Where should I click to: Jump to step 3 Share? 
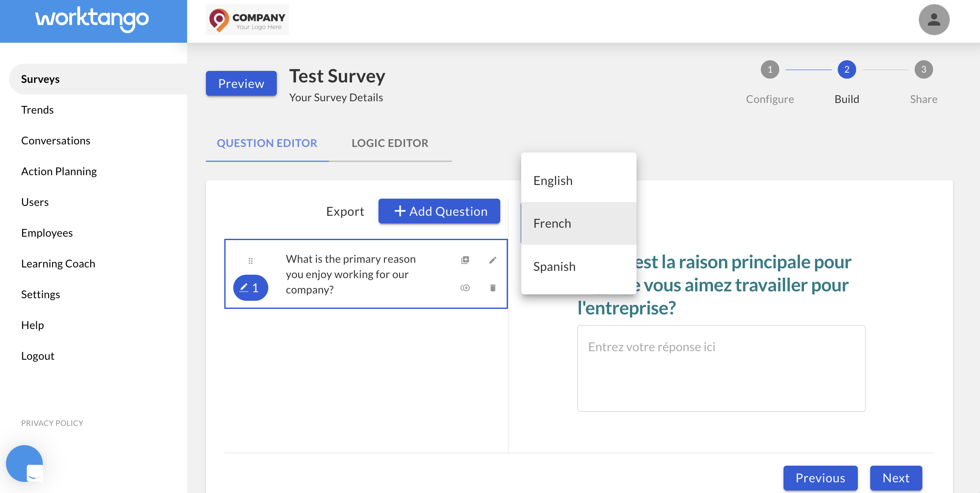click(x=924, y=70)
